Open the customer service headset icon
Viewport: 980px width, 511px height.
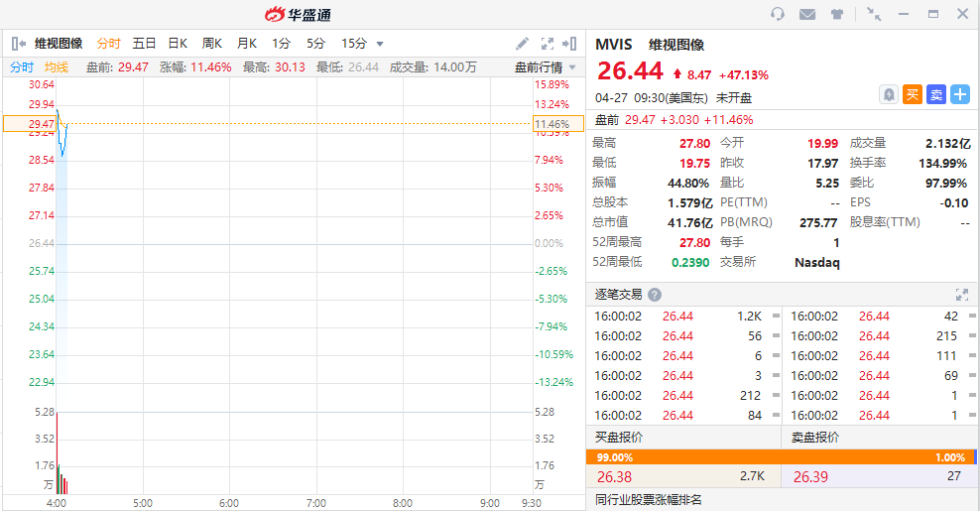(x=778, y=14)
